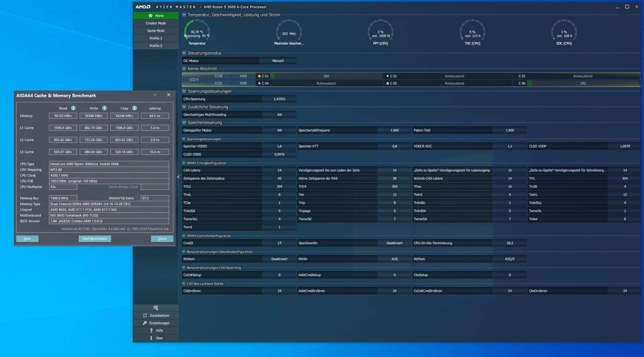
Task: Click the OC-Modus Manuell value
Action: 278,61
